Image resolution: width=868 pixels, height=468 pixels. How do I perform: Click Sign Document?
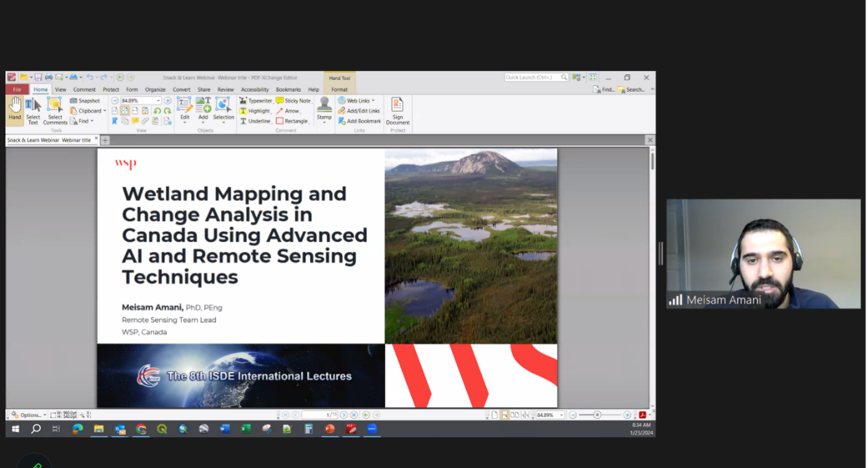click(x=397, y=111)
